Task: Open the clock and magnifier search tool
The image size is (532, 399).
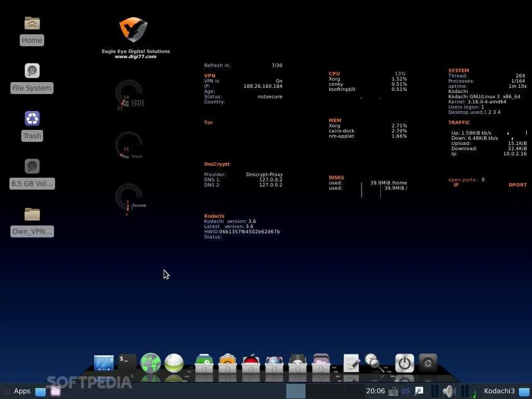Action: [x=375, y=363]
